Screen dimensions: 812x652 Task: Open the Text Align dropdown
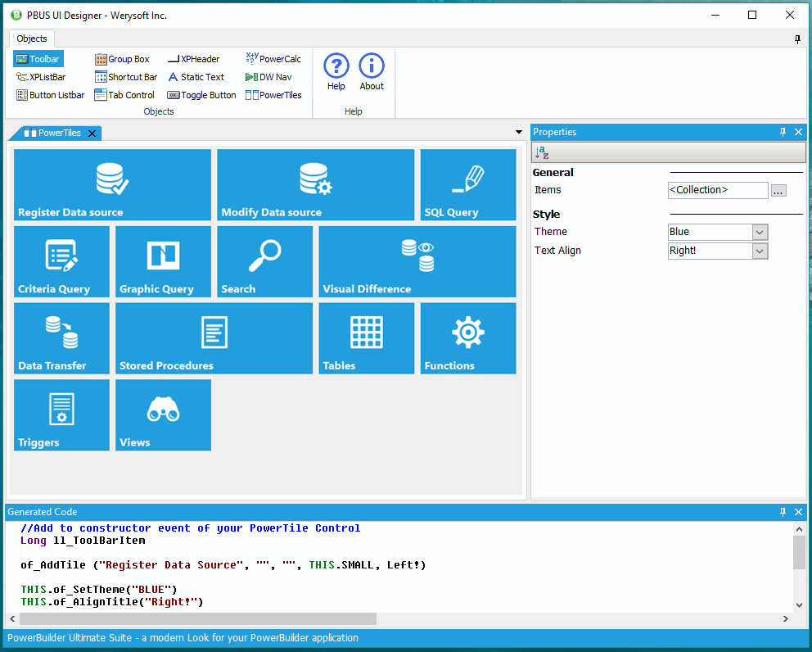760,251
